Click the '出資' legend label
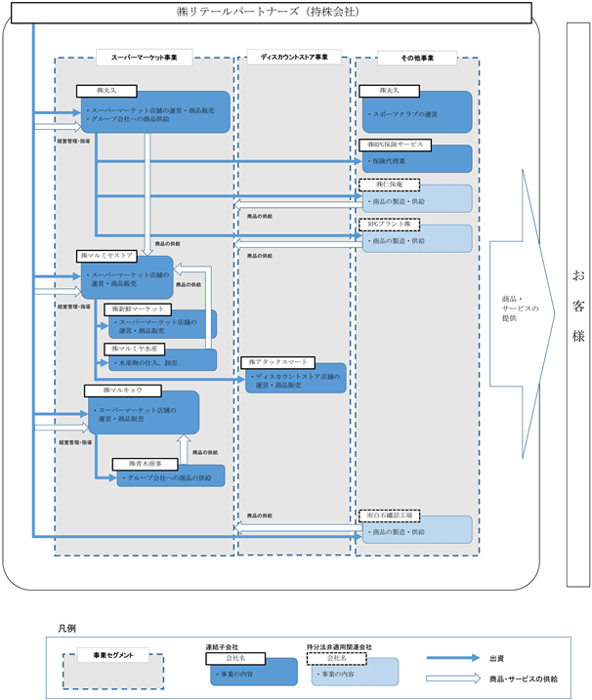Screen dimensions: 592x700 497,658
